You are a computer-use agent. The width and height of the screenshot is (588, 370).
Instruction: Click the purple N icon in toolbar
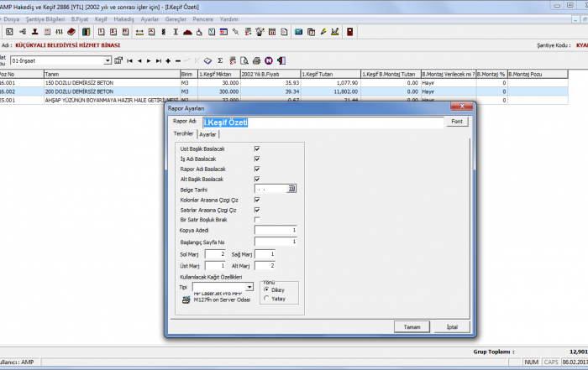click(268, 61)
